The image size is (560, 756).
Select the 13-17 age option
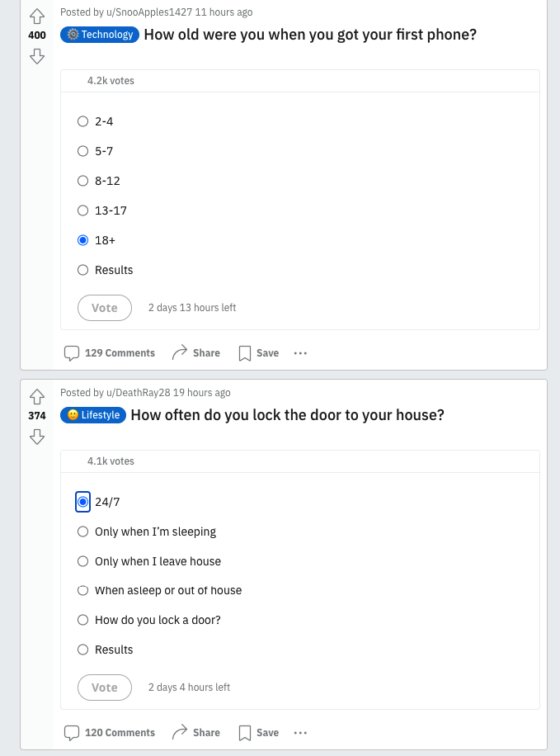pos(82,210)
